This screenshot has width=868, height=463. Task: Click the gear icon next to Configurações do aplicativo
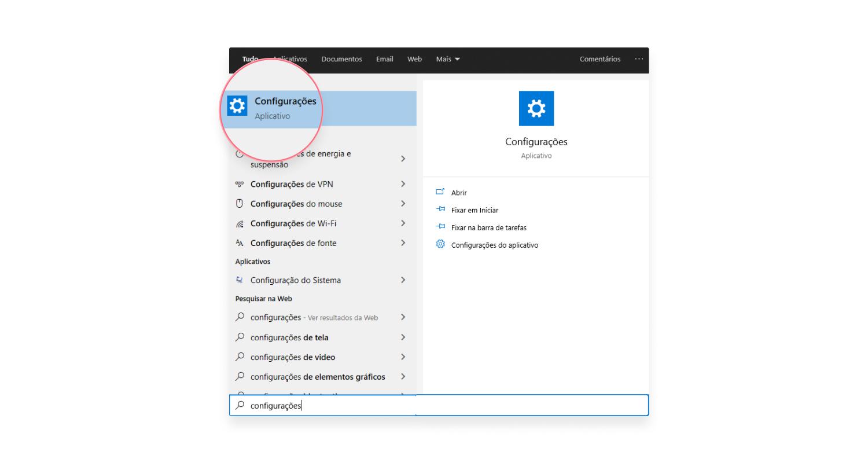coord(440,244)
